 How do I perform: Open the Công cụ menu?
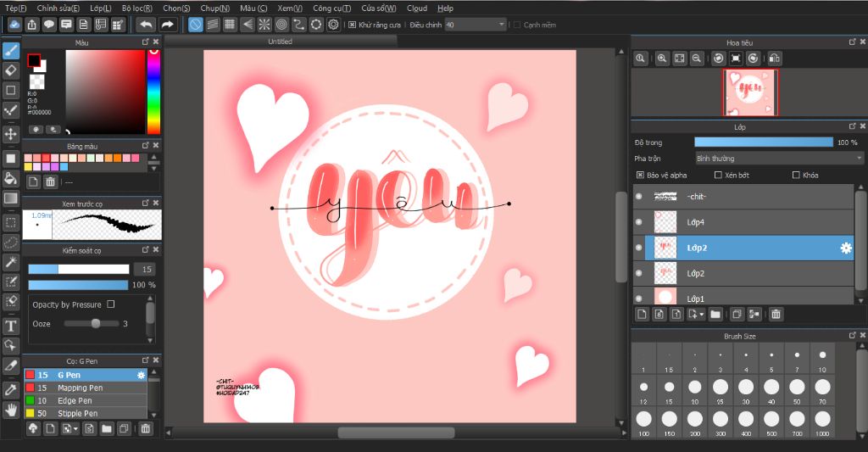[x=331, y=8]
